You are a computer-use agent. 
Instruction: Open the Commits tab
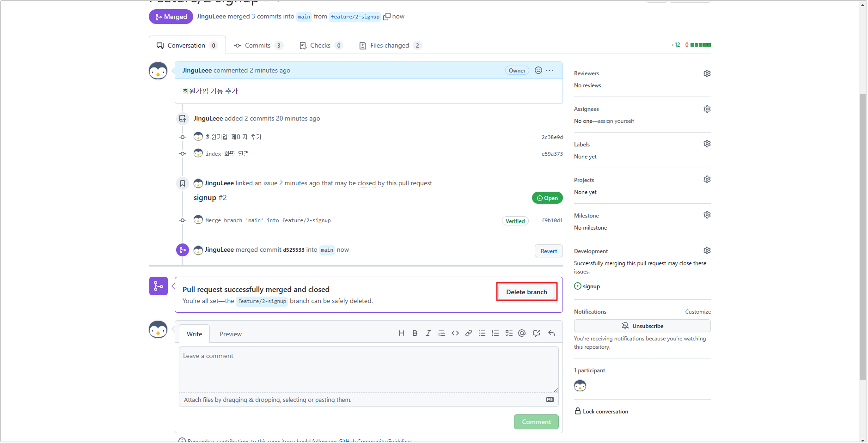(x=258, y=45)
